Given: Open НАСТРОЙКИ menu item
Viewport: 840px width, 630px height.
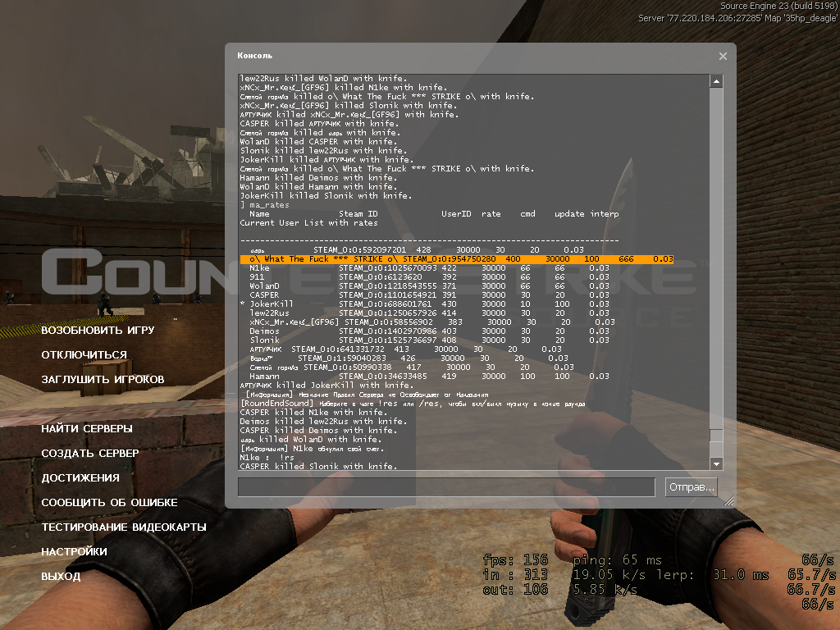Looking at the screenshot, I should pyautogui.click(x=74, y=552).
